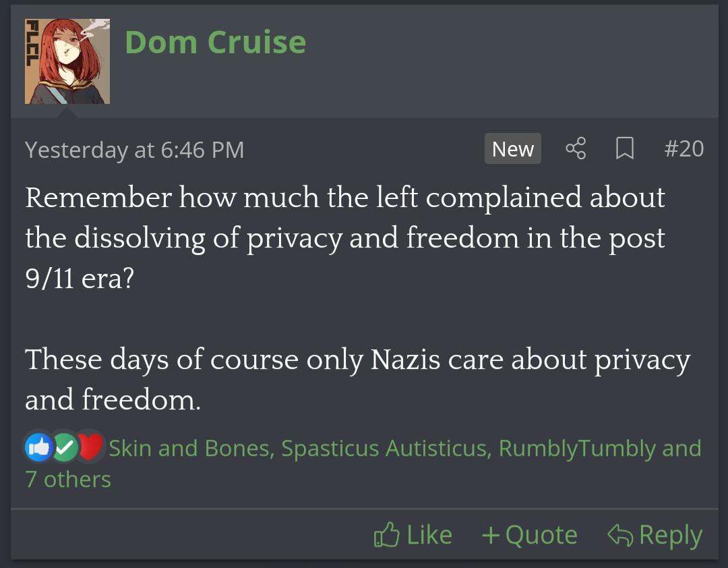Screen dimensions: 728x568
Task: Share this post via share icon
Action: tap(576, 148)
